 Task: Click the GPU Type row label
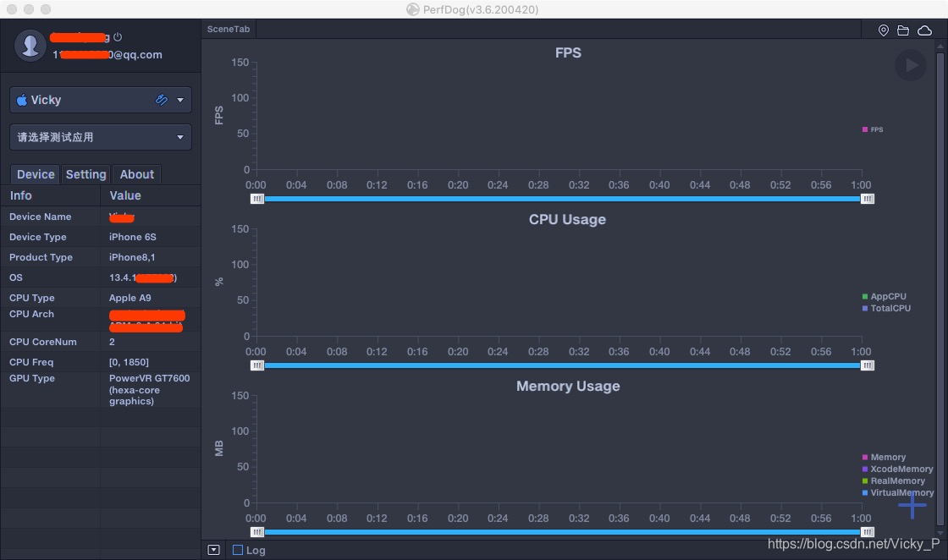pyautogui.click(x=32, y=378)
